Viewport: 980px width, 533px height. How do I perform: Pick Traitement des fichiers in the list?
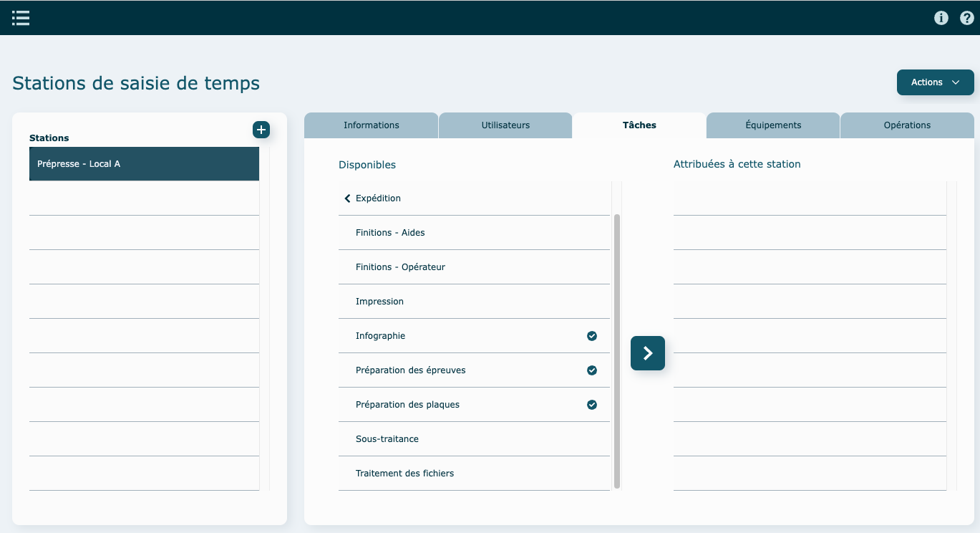point(404,474)
